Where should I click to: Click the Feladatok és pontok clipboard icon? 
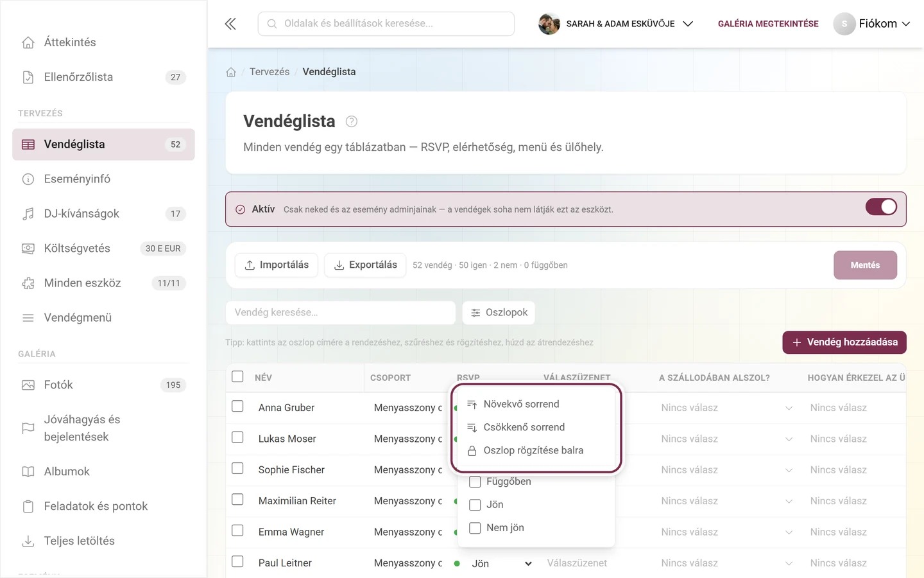point(28,507)
